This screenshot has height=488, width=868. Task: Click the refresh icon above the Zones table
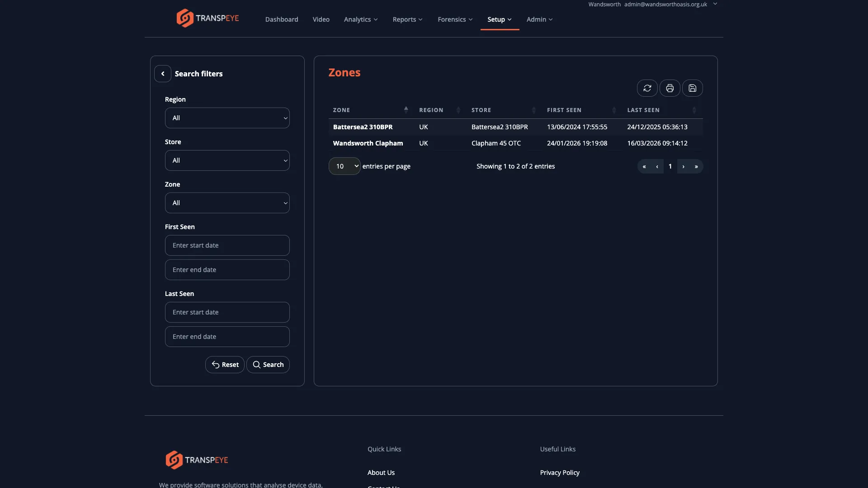[x=647, y=88]
